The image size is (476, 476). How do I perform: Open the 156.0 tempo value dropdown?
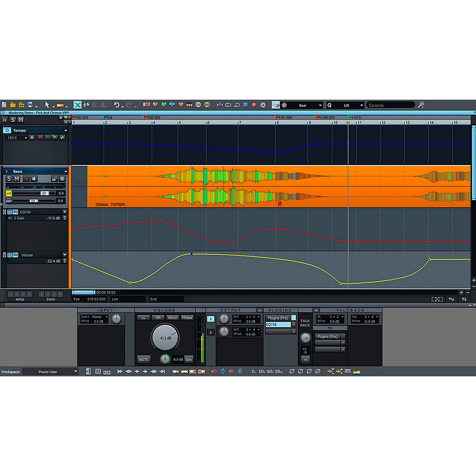pos(26,138)
